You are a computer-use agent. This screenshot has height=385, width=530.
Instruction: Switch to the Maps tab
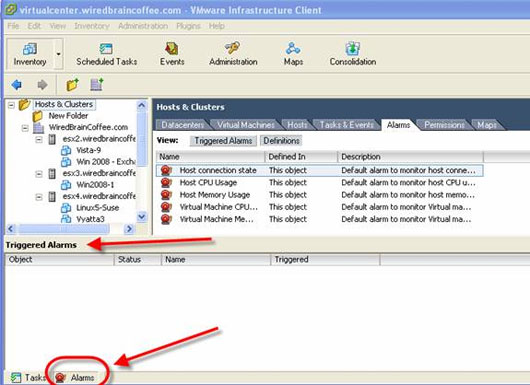487,125
